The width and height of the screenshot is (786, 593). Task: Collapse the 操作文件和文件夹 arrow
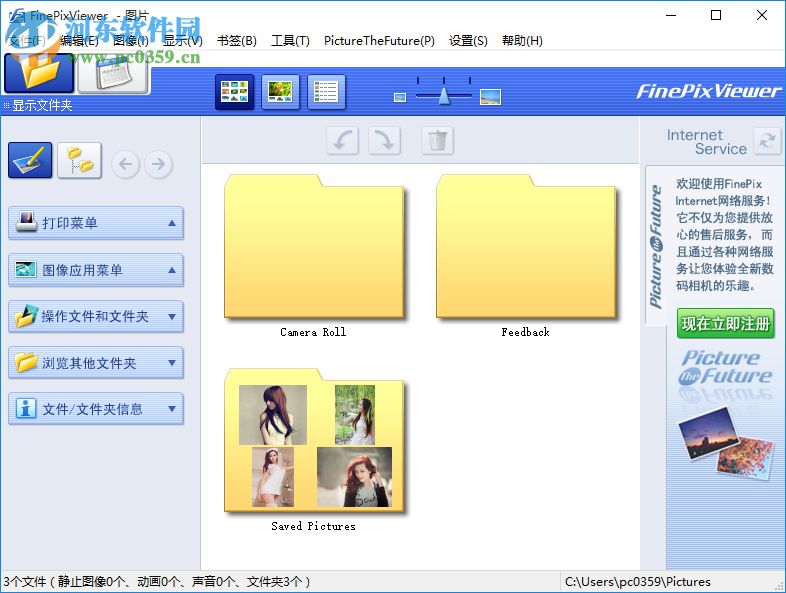pyautogui.click(x=172, y=317)
